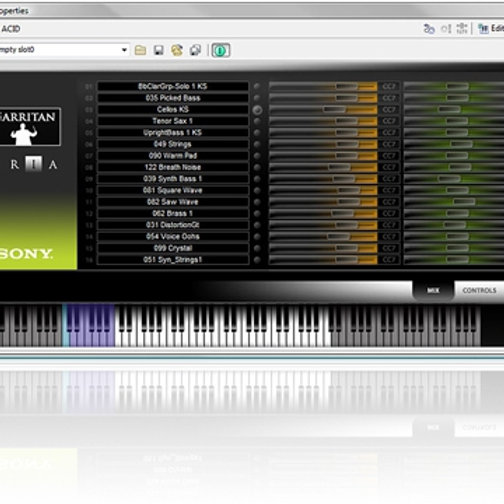Click the CC7 button on the 081 Square Wave row
Viewport: 504px width, 504px height.
[x=389, y=190]
